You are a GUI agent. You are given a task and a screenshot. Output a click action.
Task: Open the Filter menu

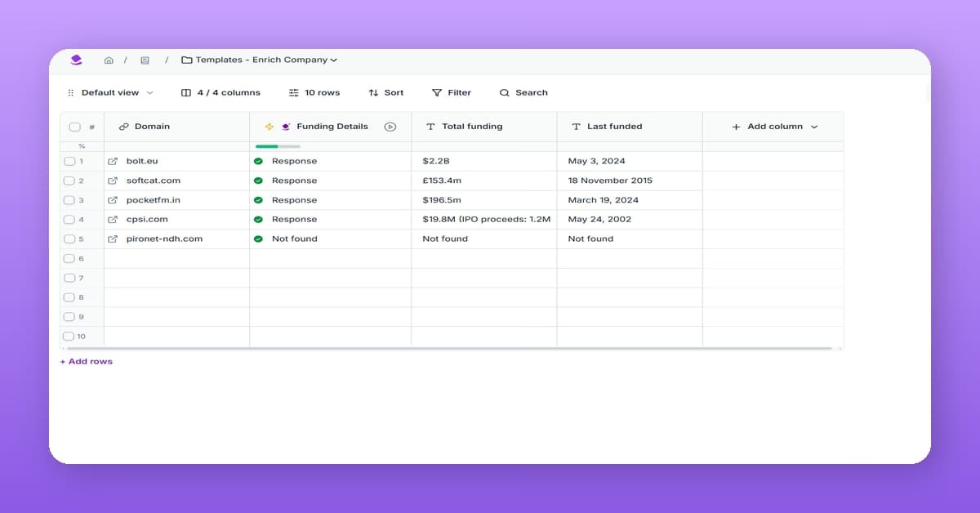coord(452,92)
